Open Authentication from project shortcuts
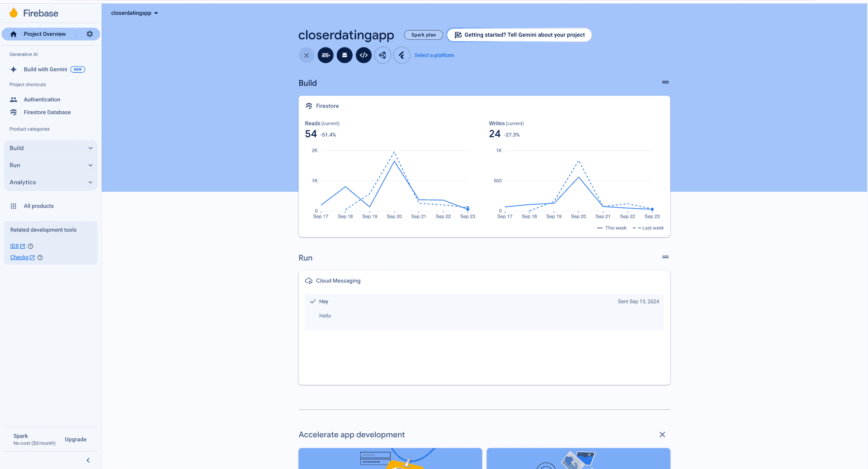Screen dimensions: 868x469 (x=42, y=99)
